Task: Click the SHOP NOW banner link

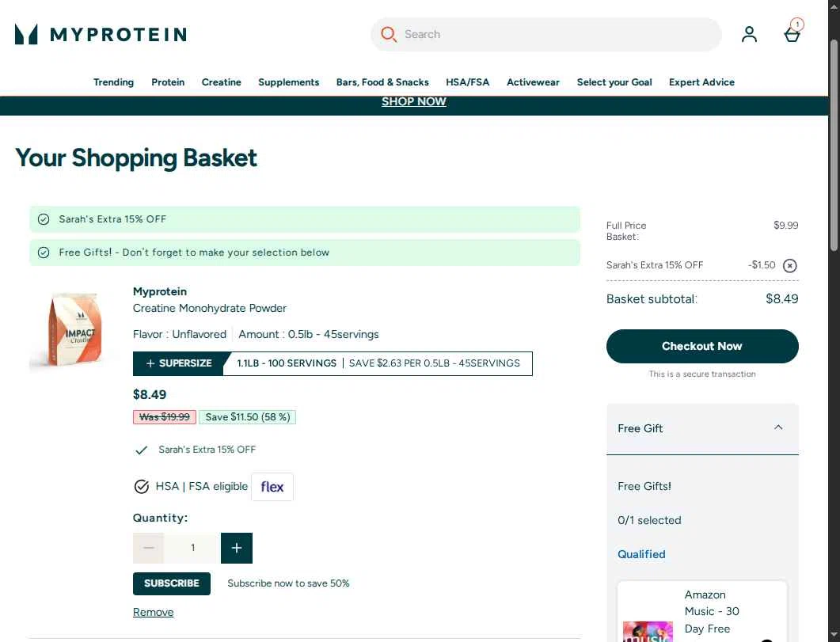Action: coord(414,101)
